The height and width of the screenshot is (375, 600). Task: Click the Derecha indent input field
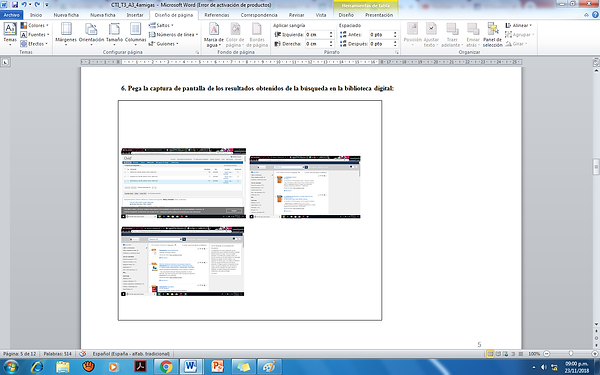point(317,44)
